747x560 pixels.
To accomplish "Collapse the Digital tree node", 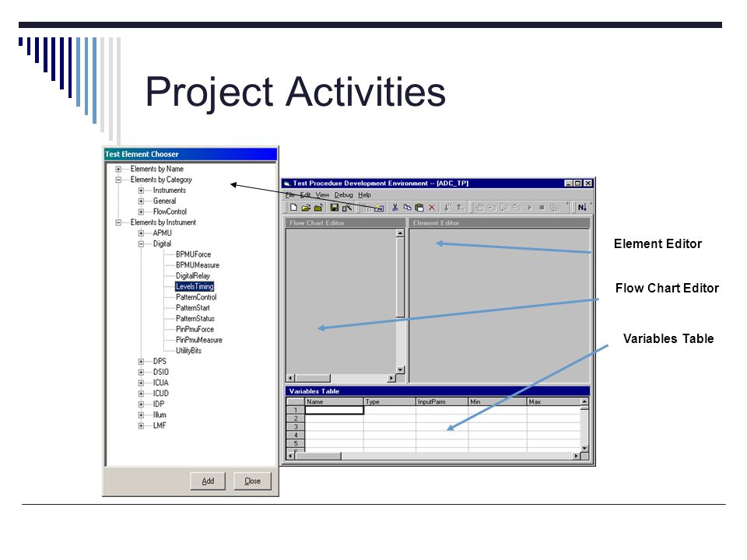I will pyautogui.click(x=141, y=243).
